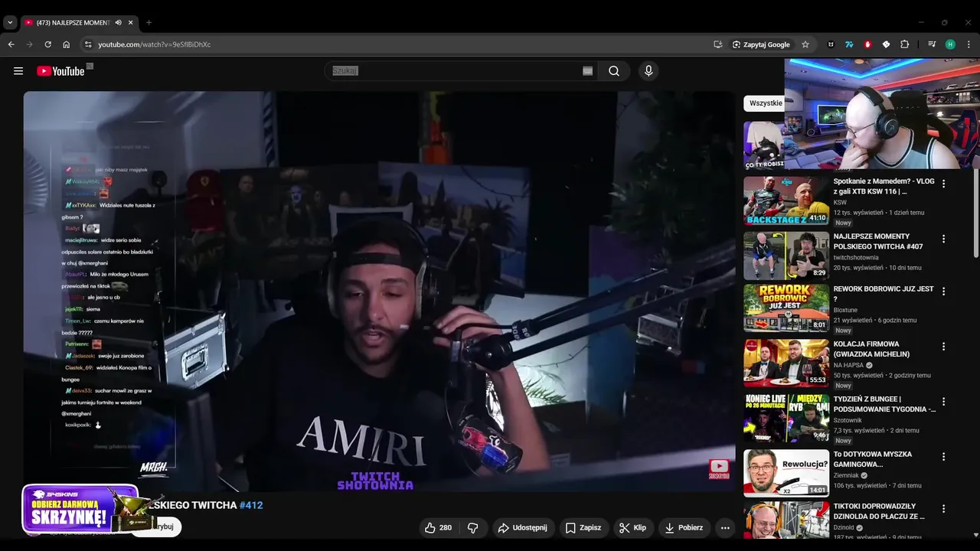Viewport: 980px width, 551px height.
Task: Open options for NAJLEPSZE MOMENTY #407 video
Action: [x=943, y=239]
